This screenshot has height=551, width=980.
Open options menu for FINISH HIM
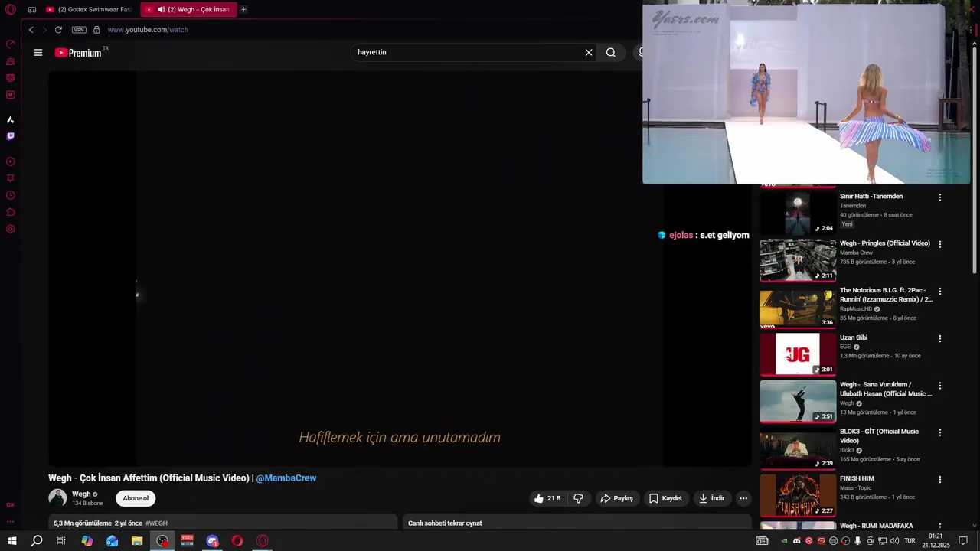point(940,480)
